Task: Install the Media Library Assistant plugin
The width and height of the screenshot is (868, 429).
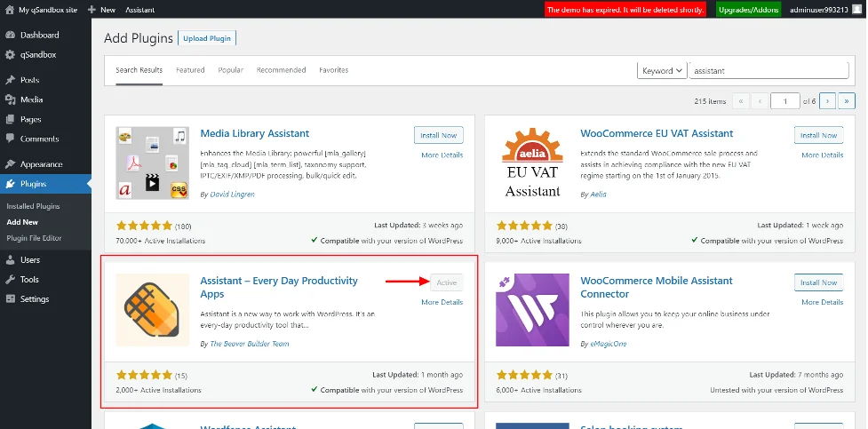Action: click(x=438, y=135)
